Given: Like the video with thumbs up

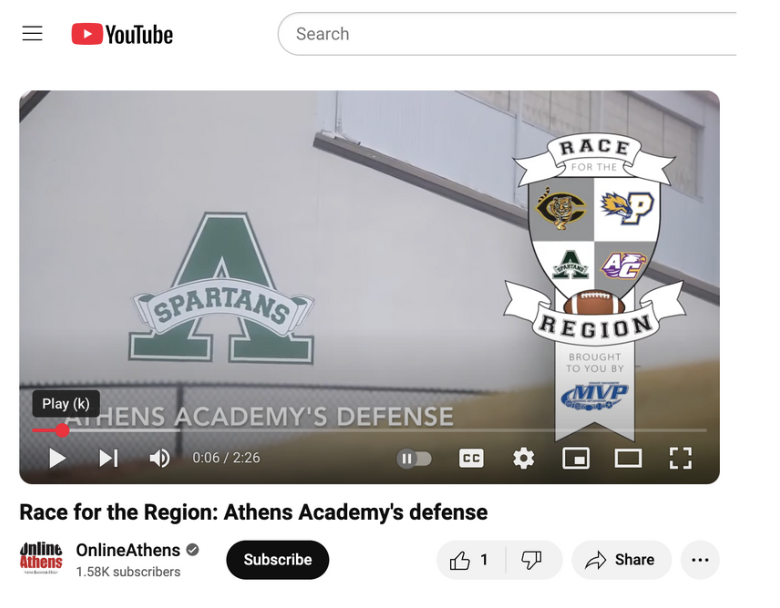Looking at the screenshot, I should (x=470, y=560).
